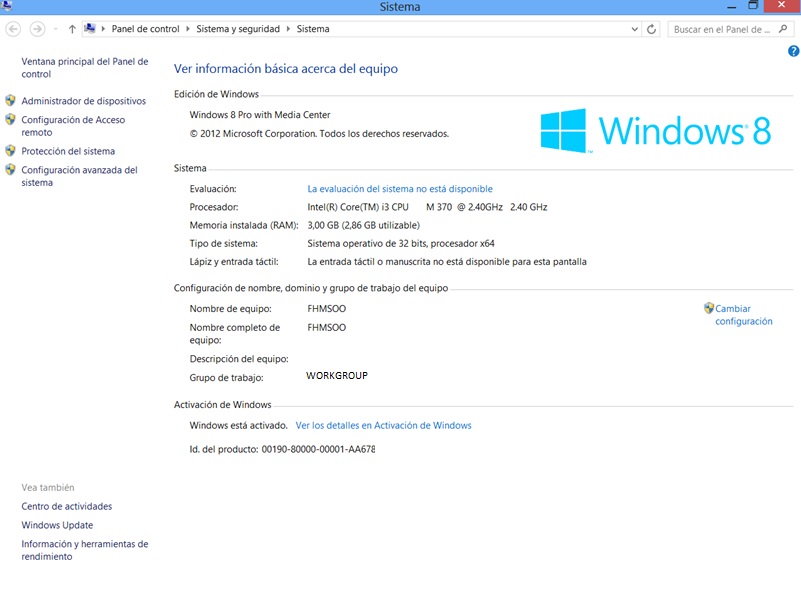Open Protección del sistema
The height and width of the screenshot is (591, 801).
[68, 151]
